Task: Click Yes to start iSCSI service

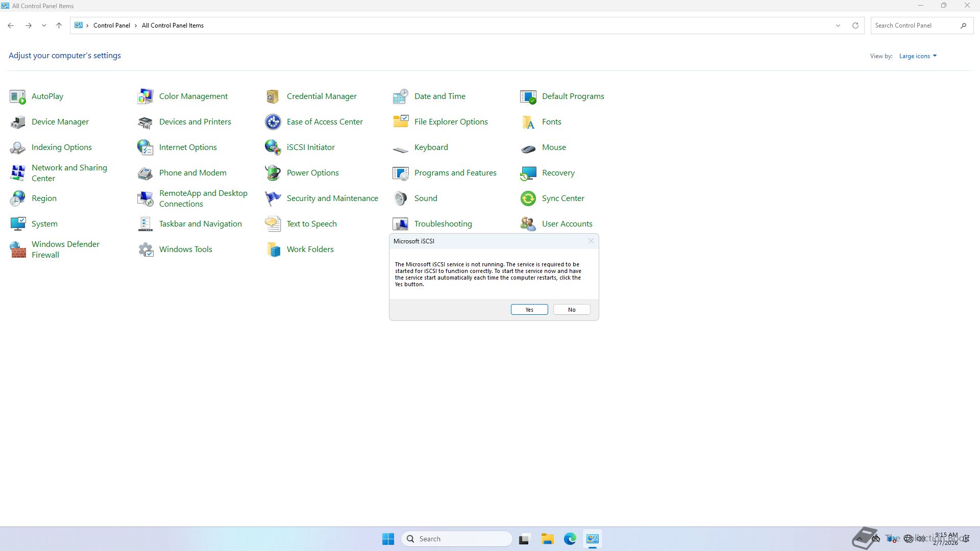Action: click(529, 310)
